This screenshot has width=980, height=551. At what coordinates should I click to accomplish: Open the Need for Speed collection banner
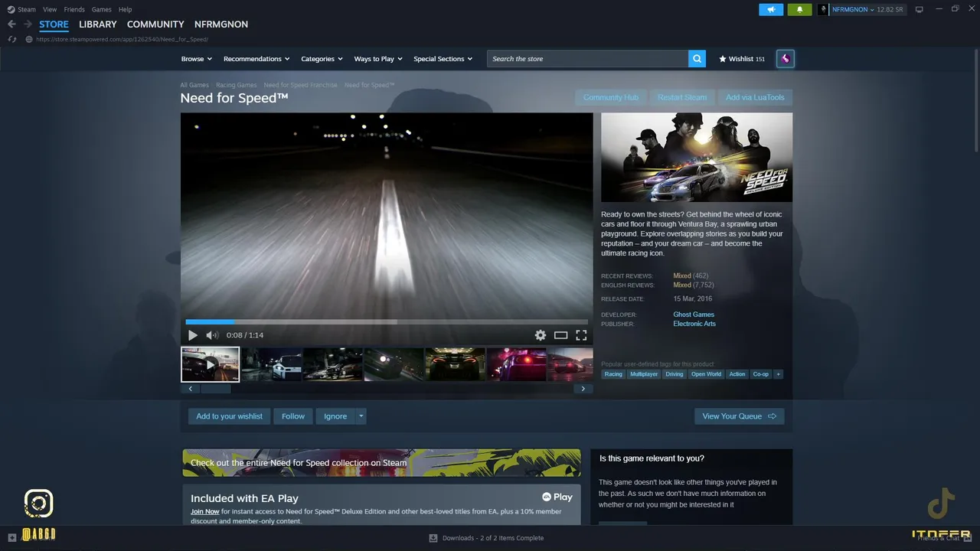tap(381, 462)
